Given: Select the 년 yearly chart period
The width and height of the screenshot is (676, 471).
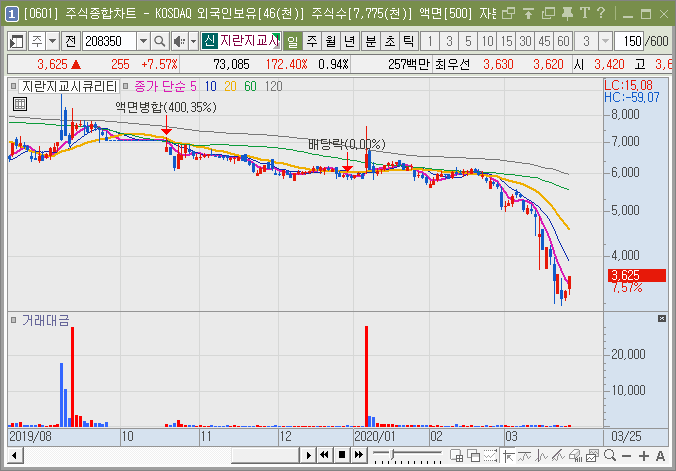Looking at the screenshot, I should (x=350, y=41).
